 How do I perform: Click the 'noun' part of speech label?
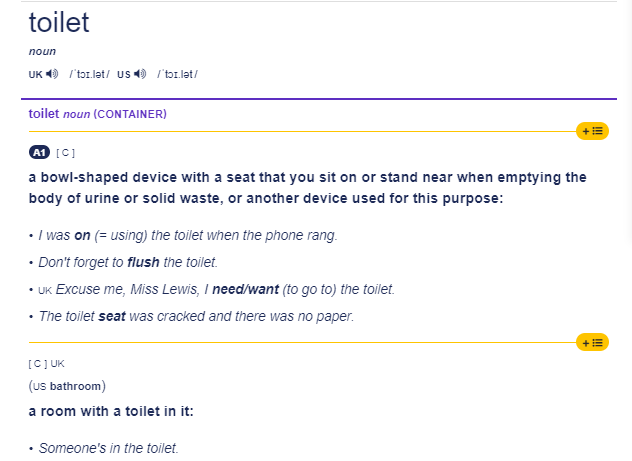(x=42, y=52)
